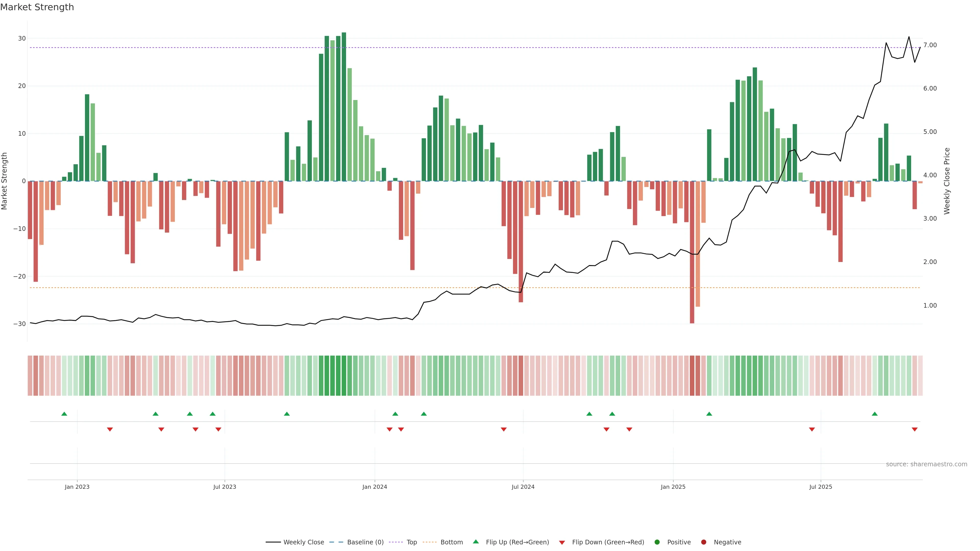Click the Jul 2024 x-axis label

click(523, 487)
